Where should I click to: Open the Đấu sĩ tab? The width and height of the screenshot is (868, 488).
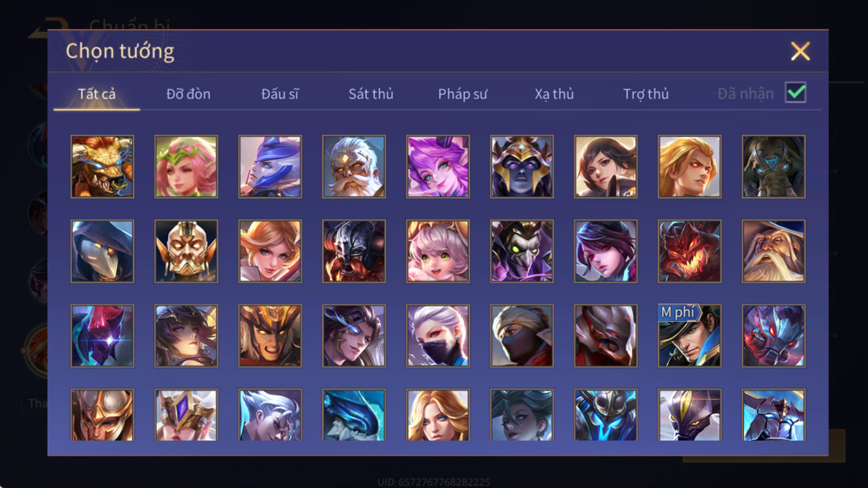[x=280, y=94]
